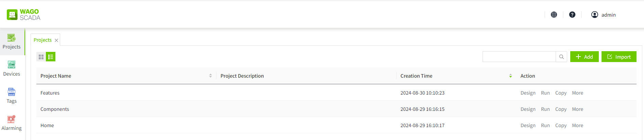Select the Projects tab
This screenshot has height=140, width=644.
click(42, 40)
